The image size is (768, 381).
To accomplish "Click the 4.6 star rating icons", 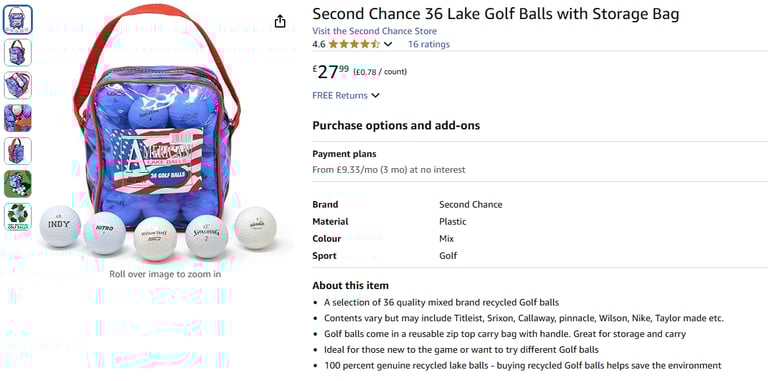I will point(354,45).
